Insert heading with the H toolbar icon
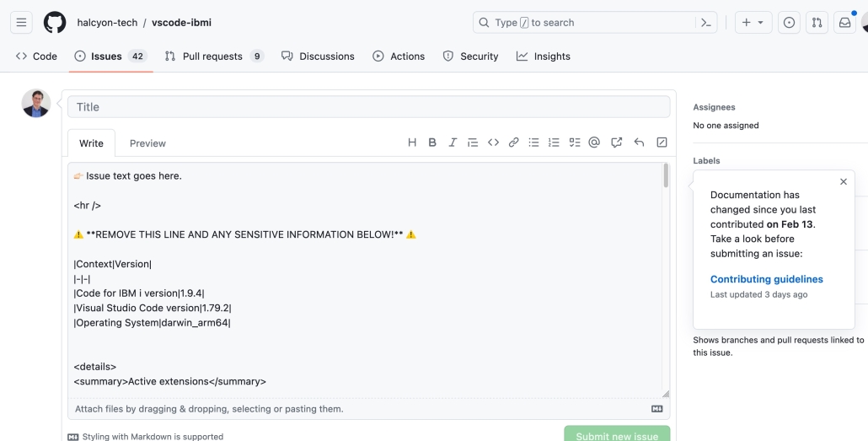The image size is (868, 441). pos(412,143)
